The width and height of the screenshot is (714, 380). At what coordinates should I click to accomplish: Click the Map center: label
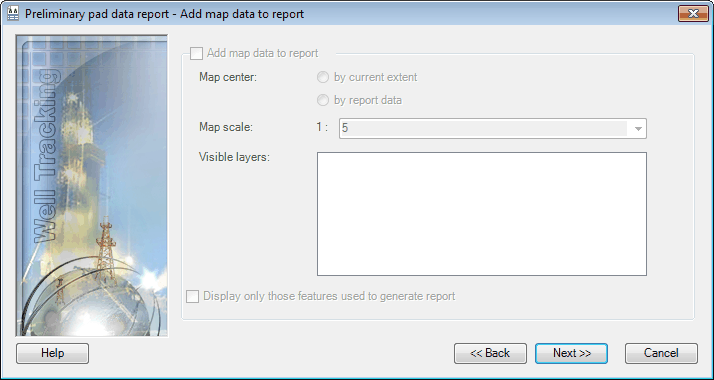click(228, 77)
